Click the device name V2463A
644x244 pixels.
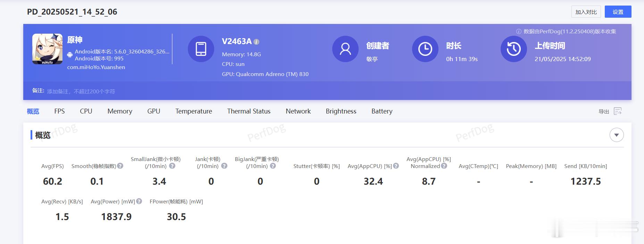click(x=237, y=41)
